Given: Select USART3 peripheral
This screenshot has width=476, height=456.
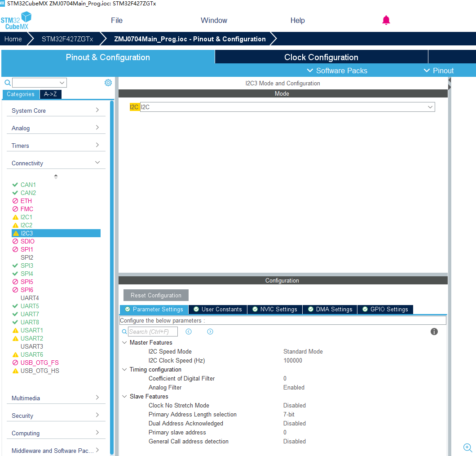Looking at the screenshot, I should pos(32,346).
